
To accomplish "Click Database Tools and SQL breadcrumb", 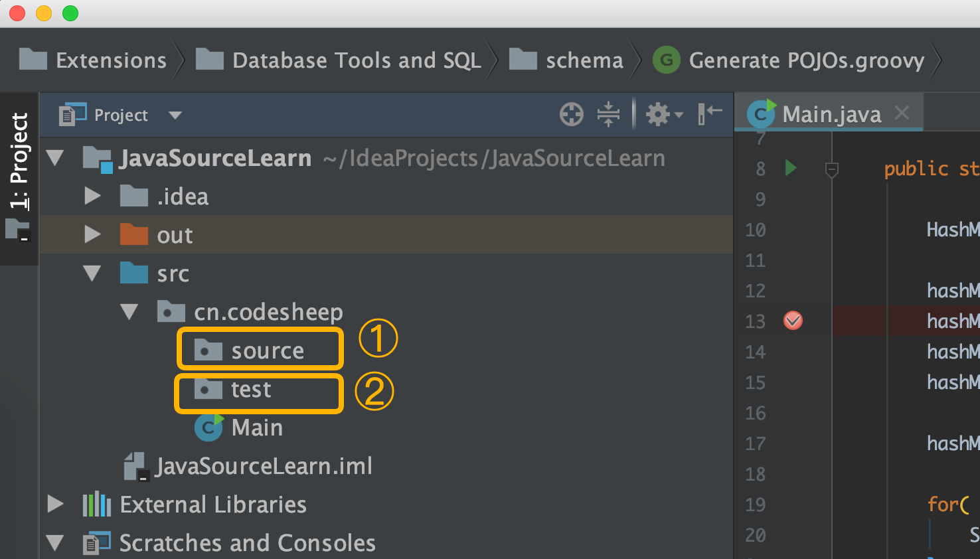I will click(x=356, y=60).
